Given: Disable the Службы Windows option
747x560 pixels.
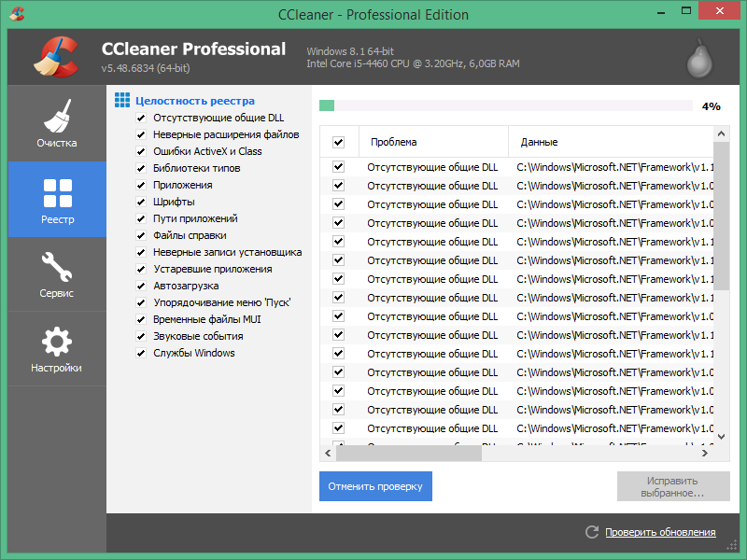Looking at the screenshot, I should (x=141, y=353).
